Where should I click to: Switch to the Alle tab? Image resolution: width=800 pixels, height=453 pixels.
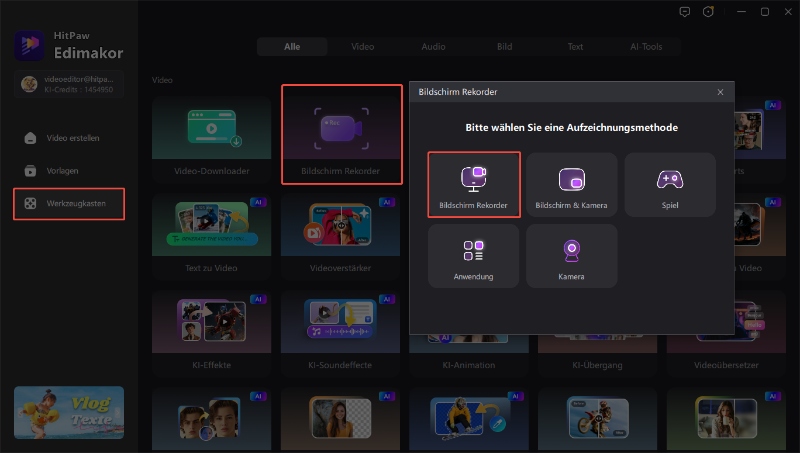click(x=292, y=46)
